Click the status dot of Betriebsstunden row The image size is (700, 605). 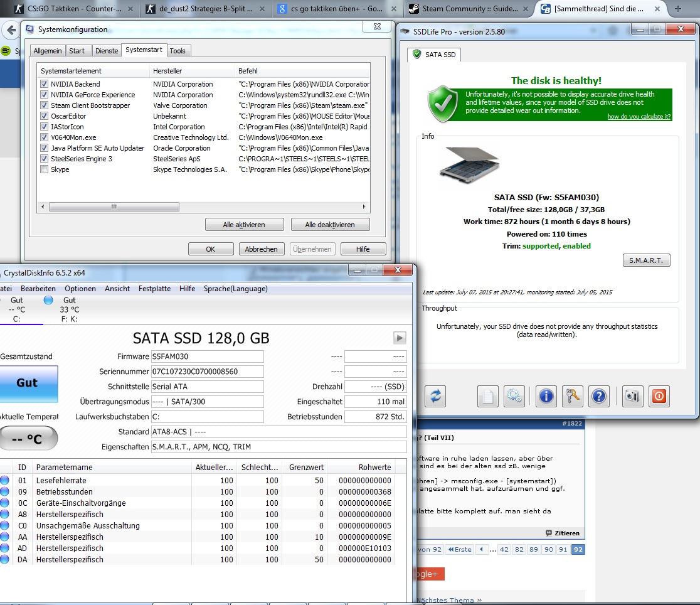pos(4,491)
